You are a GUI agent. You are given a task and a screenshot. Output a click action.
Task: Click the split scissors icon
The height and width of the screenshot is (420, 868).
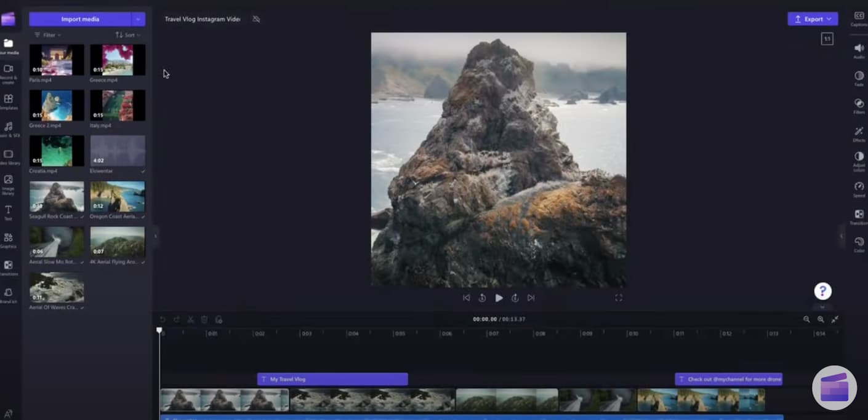[191, 320]
